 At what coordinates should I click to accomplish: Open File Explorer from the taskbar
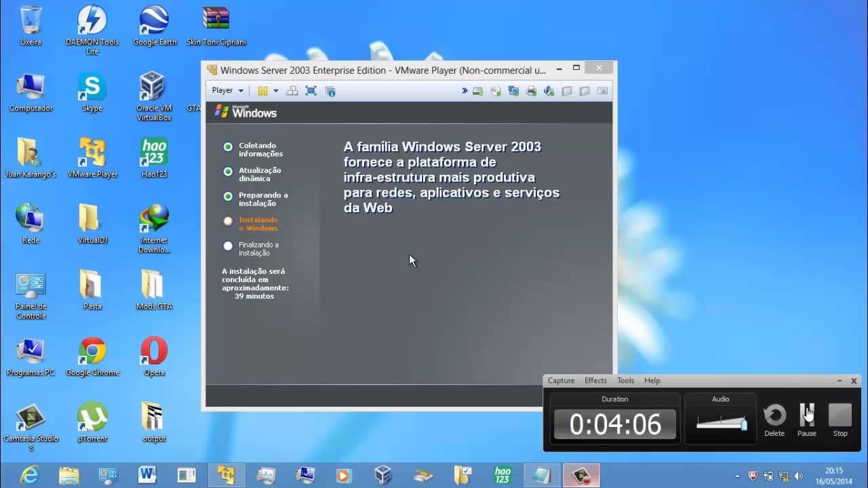click(x=68, y=475)
